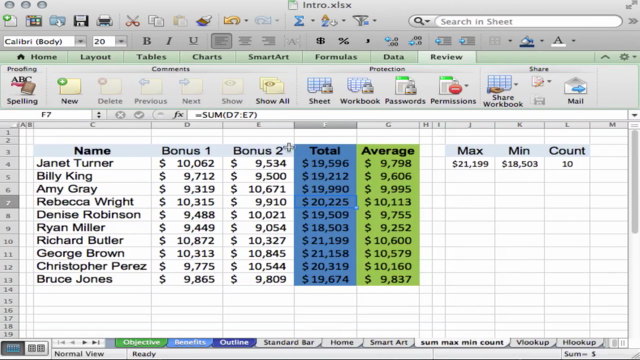Open the Layout ribbon tab
Screen dimensions: 640x360
point(95,57)
